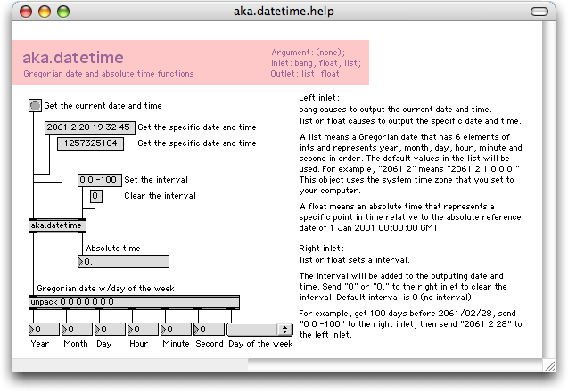Image resolution: width=568 pixels, height=392 pixels.
Task: Send the "0 0 -100" interval message
Action: pyautogui.click(x=99, y=180)
